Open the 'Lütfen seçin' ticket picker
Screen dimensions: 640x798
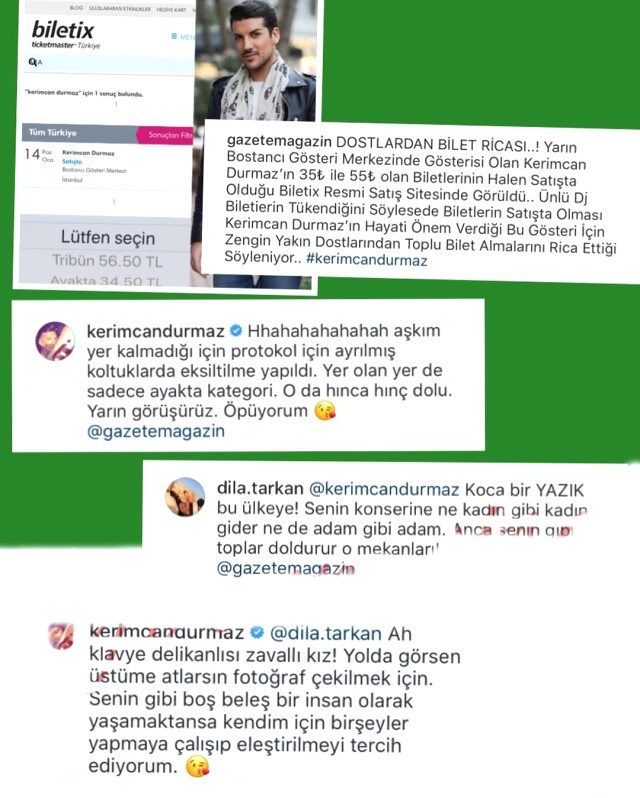click(x=107, y=238)
